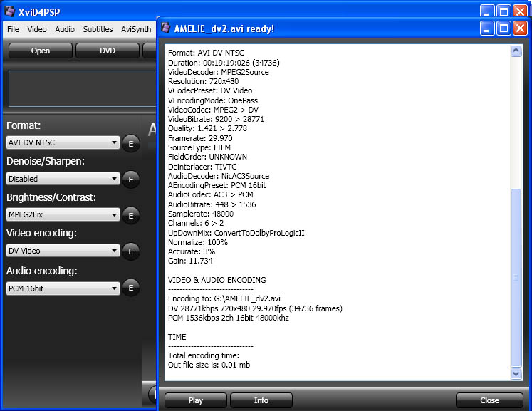Edit the Video encoding preset with E button

click(130, 251)
